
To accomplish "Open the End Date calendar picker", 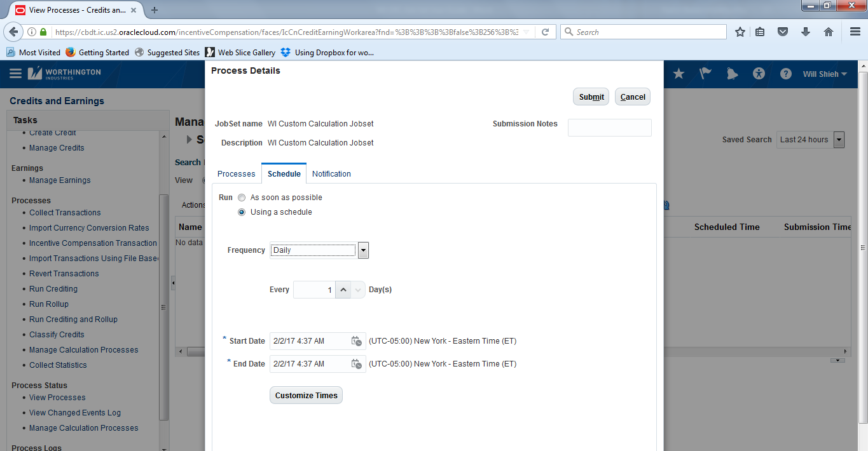I will tap(357, 364).
